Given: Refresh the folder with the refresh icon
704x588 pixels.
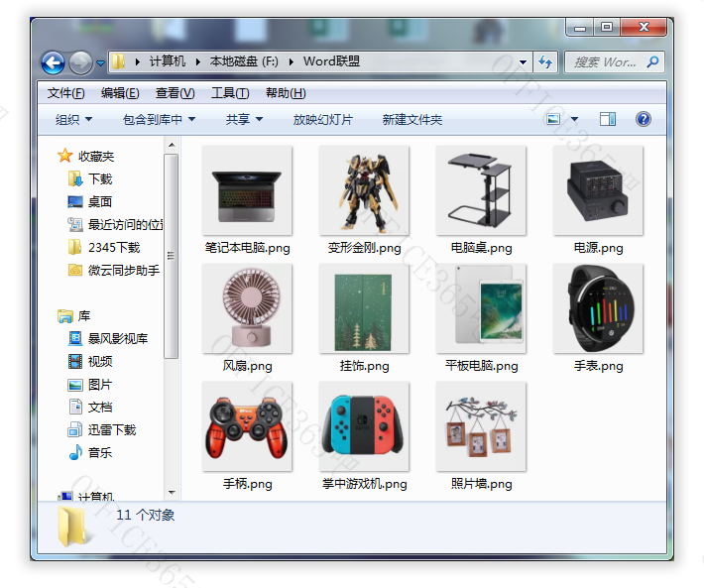Looking at the screenshot, I should 545,61.
